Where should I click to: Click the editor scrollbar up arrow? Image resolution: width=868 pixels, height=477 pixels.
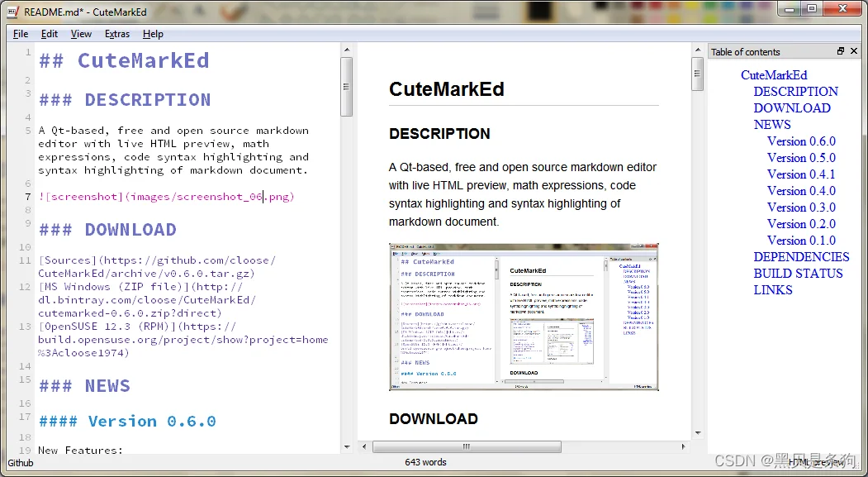point(347,50)
